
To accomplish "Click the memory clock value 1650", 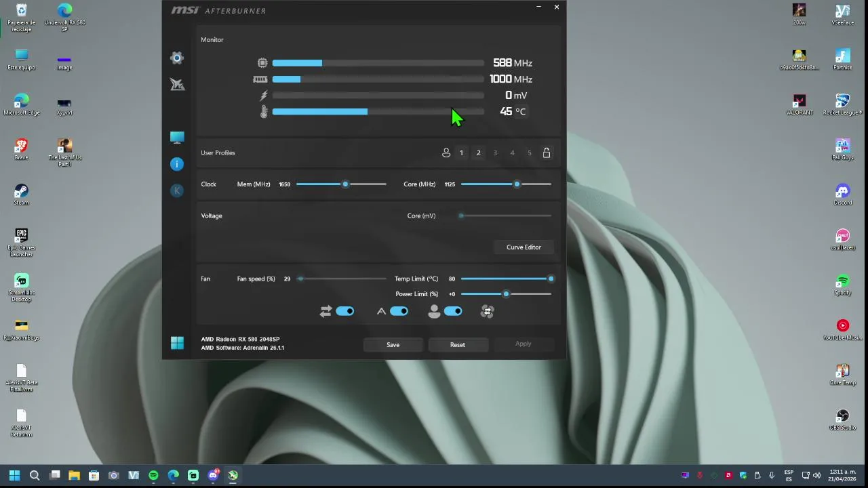I will point(285,184).
